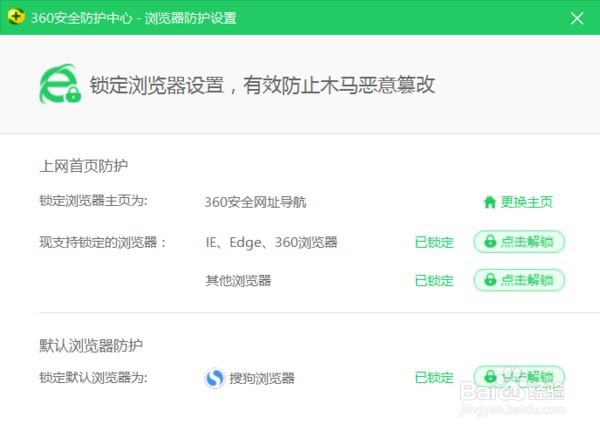The image size is (600, 431).
Task: Click the 锁定浏览器主页为 label
Action: 93,201
